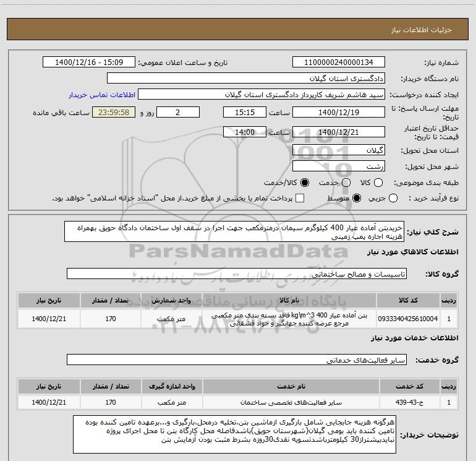This screenshot has width=476, height=461.
Task: Click the کد کالا column header
Action: [408, 301]
